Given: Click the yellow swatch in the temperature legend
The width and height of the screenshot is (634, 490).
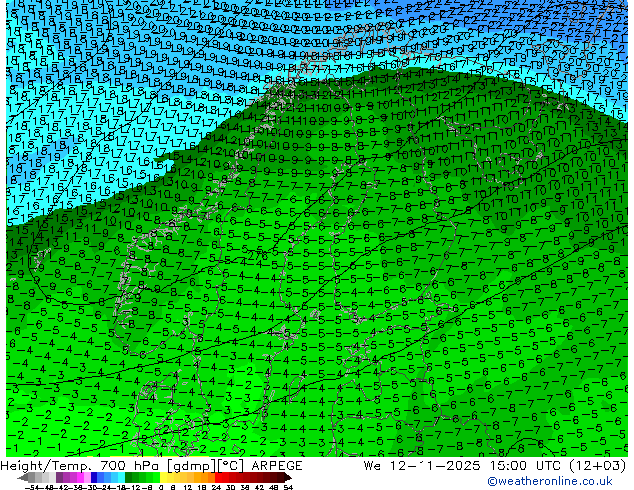Looking at the screenshot, I should click(163, 477).
